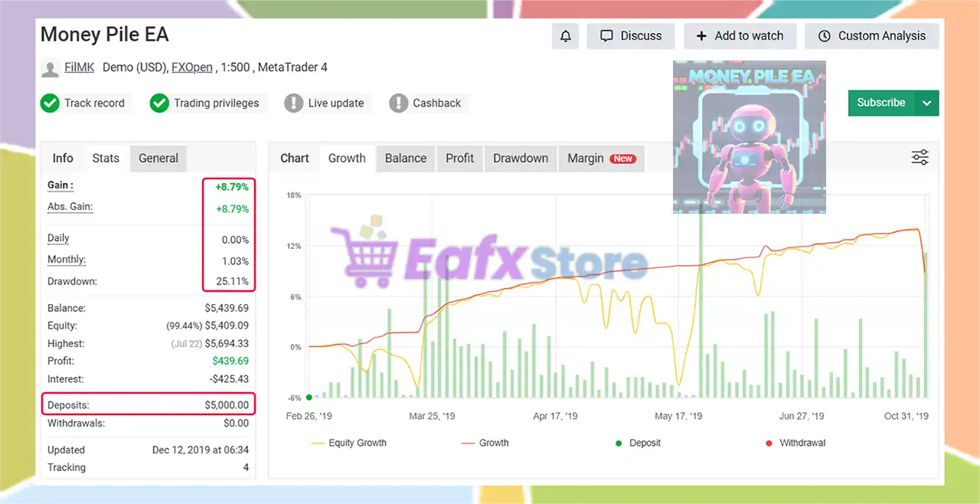Viewport: 980px width, 504px height.
Task: Click the Highest value $5,694.33
Action: click(x=227, y=344)
